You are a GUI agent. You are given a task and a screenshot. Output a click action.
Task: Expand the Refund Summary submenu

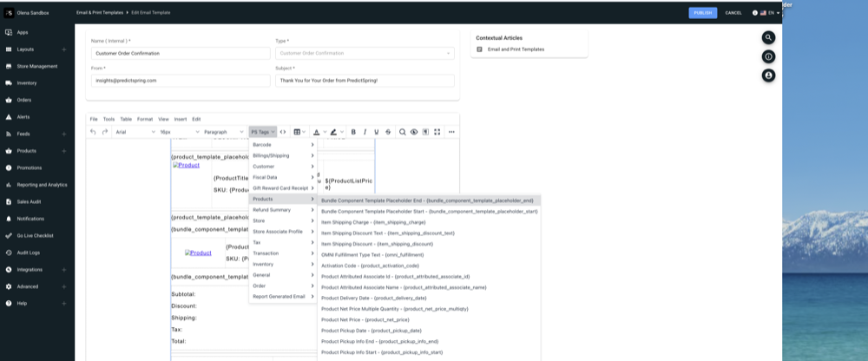[x=283, y=210]
